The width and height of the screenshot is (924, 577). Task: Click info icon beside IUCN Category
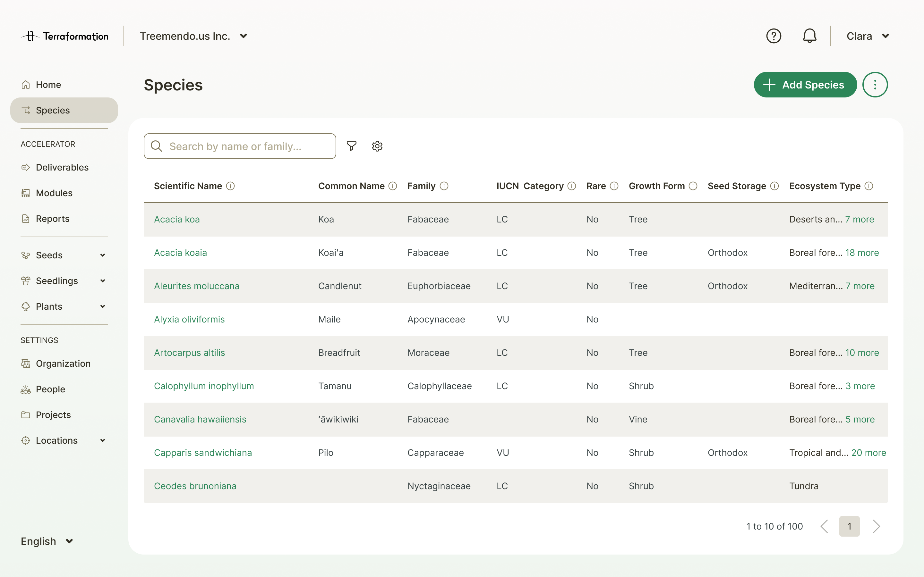click(572, 186)
